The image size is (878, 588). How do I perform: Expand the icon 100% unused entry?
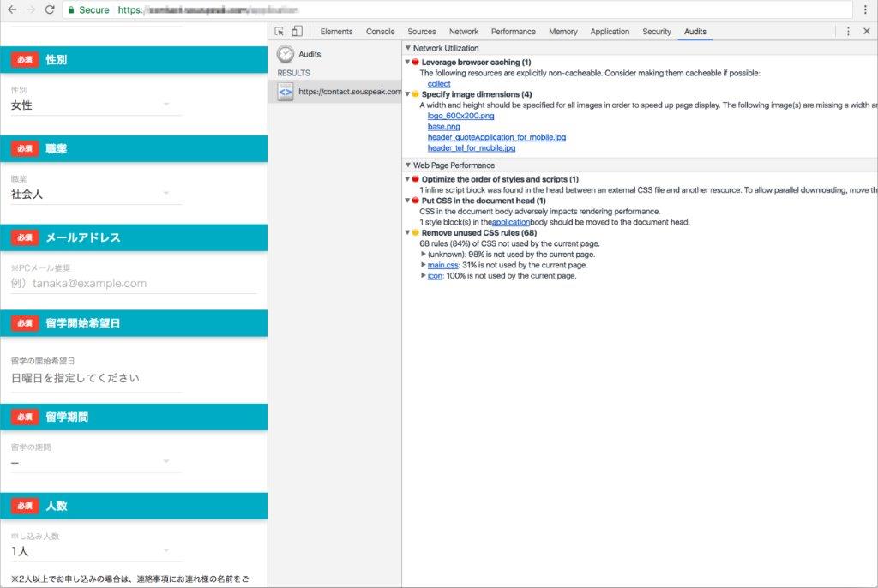(424, 275)
